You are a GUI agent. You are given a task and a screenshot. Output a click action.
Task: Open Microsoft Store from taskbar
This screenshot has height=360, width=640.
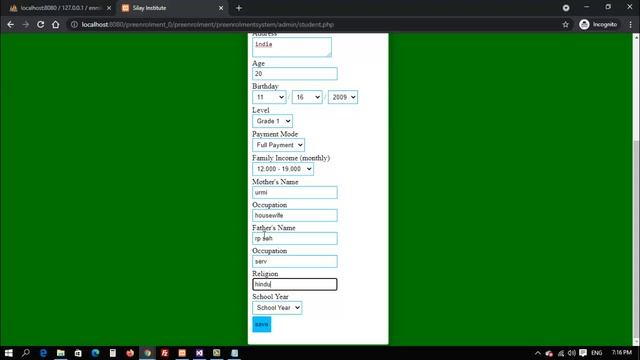click(78, 353)
